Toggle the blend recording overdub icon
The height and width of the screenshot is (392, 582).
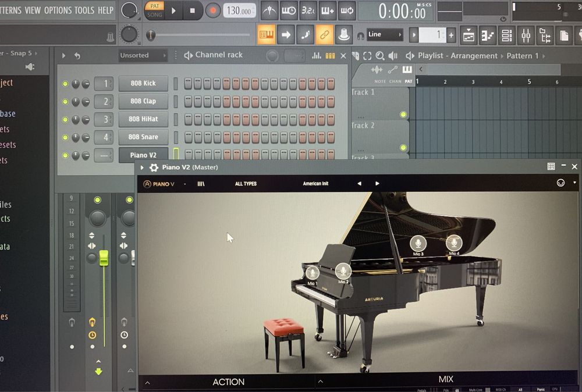coord(327,10)
